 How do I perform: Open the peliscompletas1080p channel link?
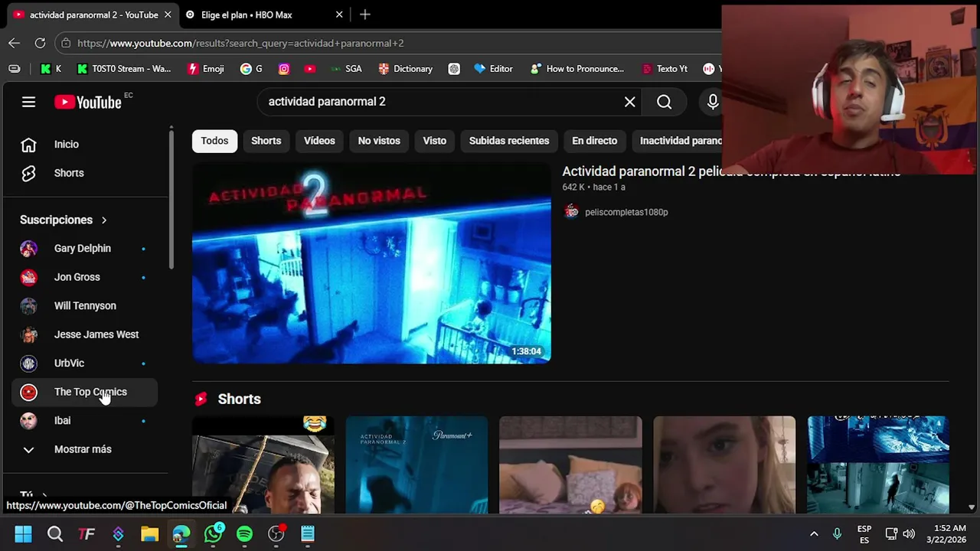pyautogui.click(x=626, y=212)
